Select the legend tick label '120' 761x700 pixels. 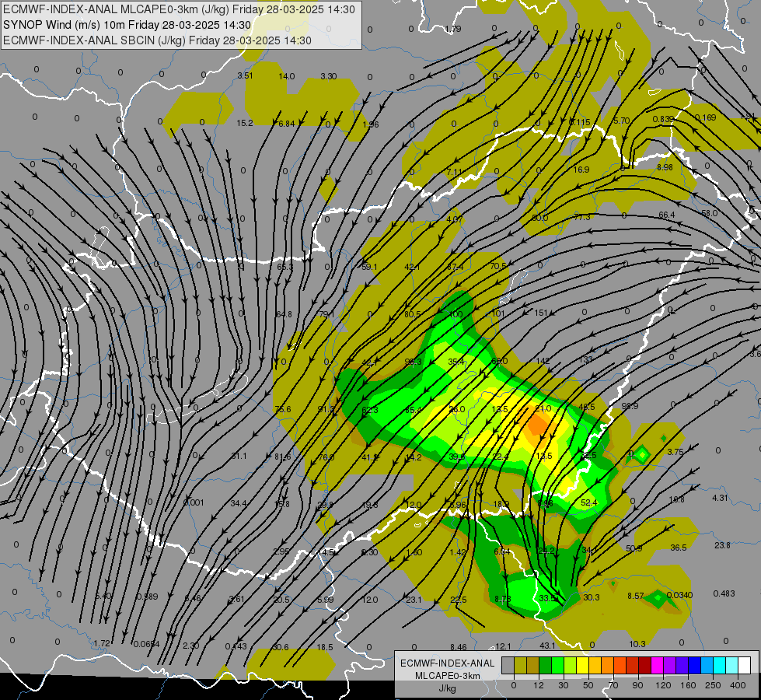[x=664, y=685]
